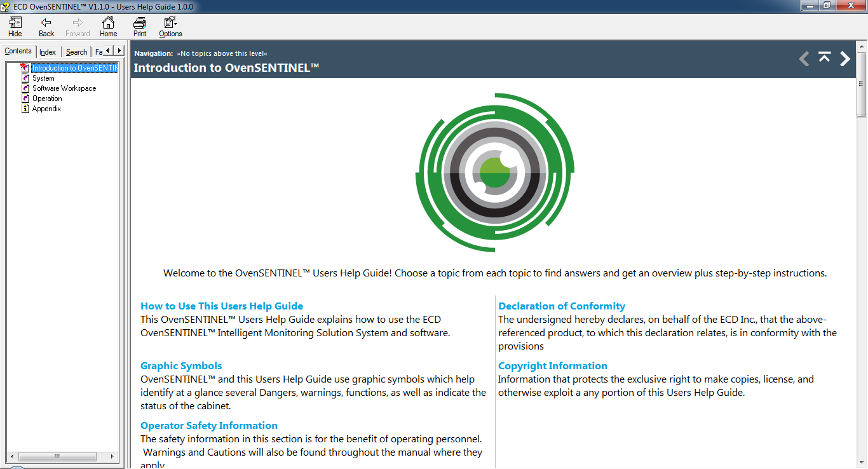Select Introduction to OvenSENTINEL tree item
Image resolution: width=868 pixels, height=469 pixels.
click(x=75, y=68)
